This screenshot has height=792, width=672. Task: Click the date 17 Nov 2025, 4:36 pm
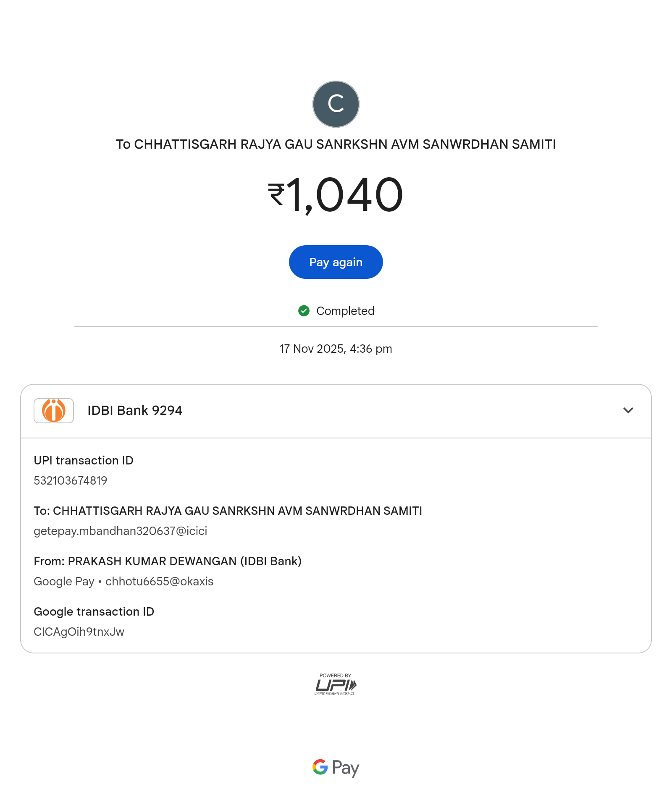click(336, 349)
